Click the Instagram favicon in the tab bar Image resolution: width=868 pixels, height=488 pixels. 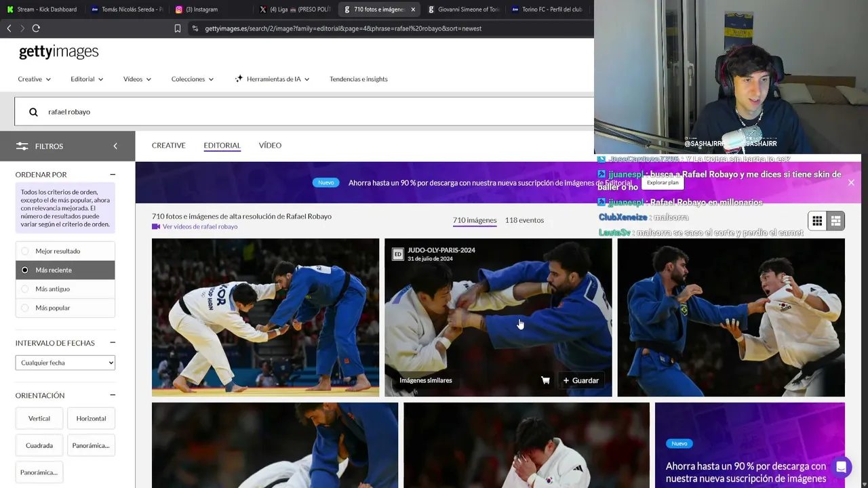[x=179, y=9]
